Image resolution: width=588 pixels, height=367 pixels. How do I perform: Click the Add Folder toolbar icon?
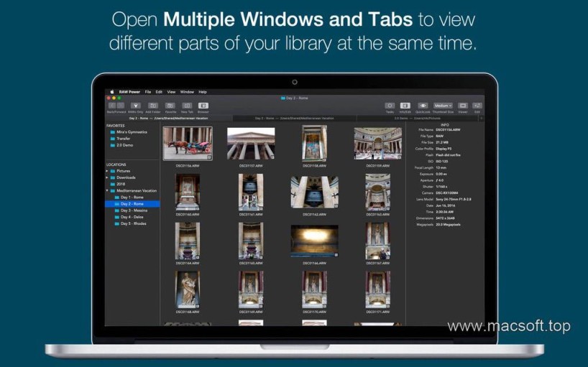(x=152, y=106)
